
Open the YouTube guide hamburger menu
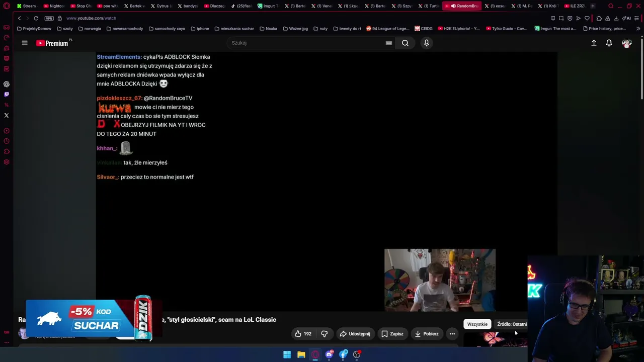(x=25, y=43)
